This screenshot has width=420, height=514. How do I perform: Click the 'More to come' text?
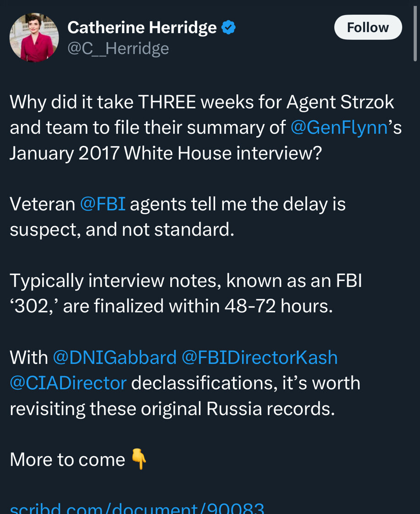[x=67, y=459]
